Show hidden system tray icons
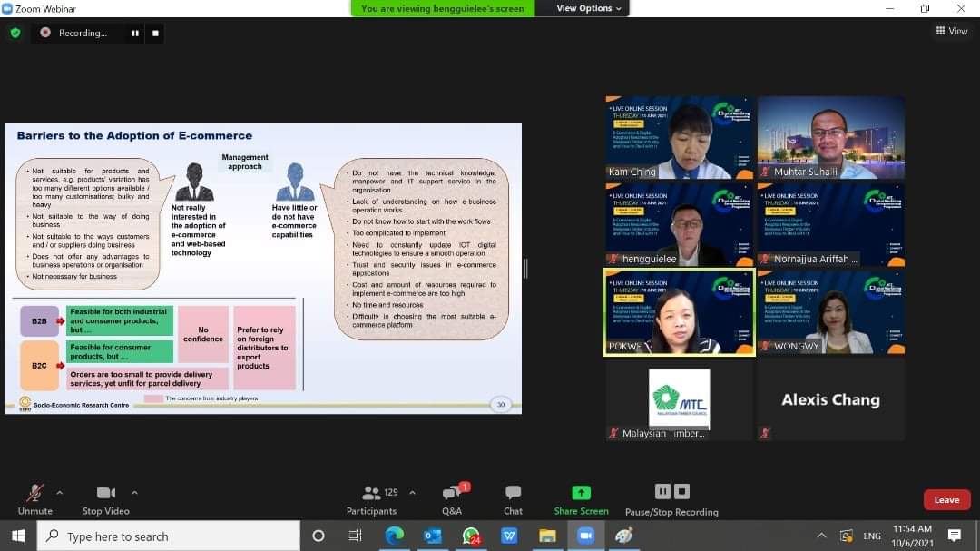This screenshot has width=980, height=551. pyautogui.click(x=821, y=536)
